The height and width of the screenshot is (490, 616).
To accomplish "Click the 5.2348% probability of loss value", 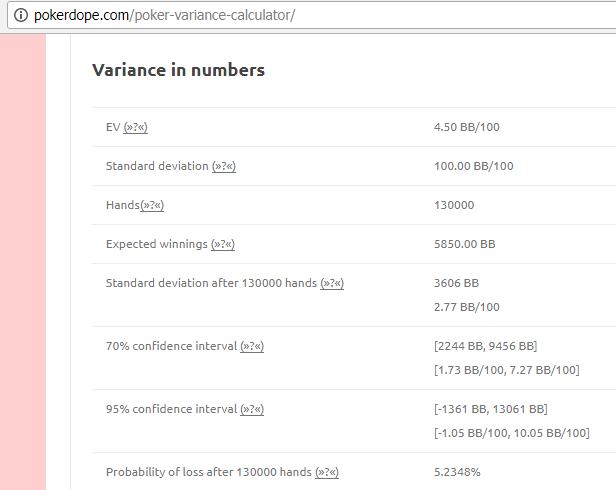I will 459,472.
